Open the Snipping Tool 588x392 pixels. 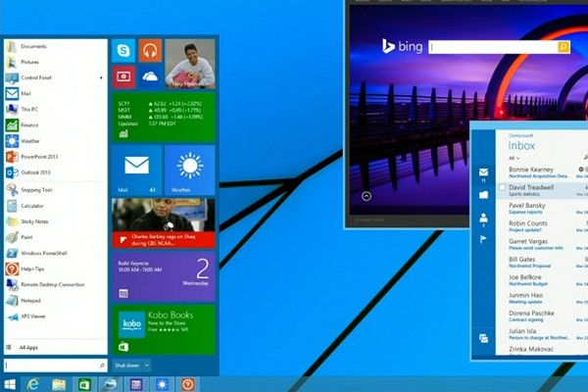point(56,190)
